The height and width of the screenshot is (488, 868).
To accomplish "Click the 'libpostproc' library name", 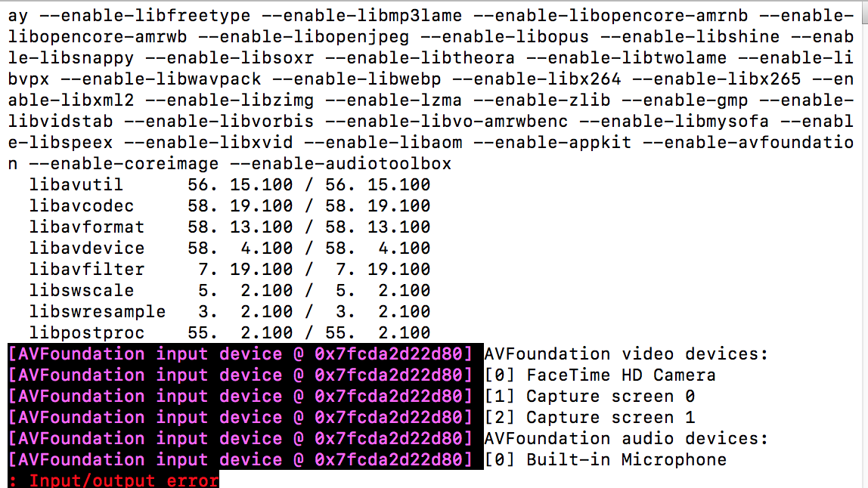I will (87, 333).
